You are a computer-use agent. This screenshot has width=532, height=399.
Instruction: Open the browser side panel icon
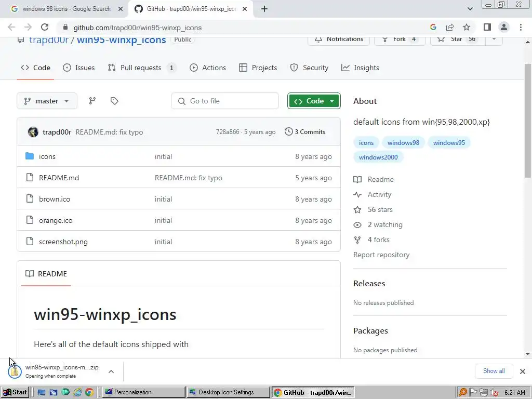point(487,27)
